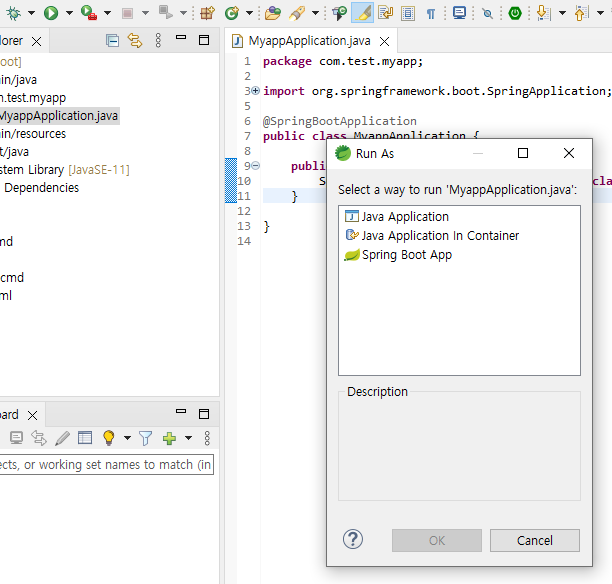This screenshot has height=584, width=612.
Task: Click the table properties icon in dashboard
Action: (x=85, y=438)
